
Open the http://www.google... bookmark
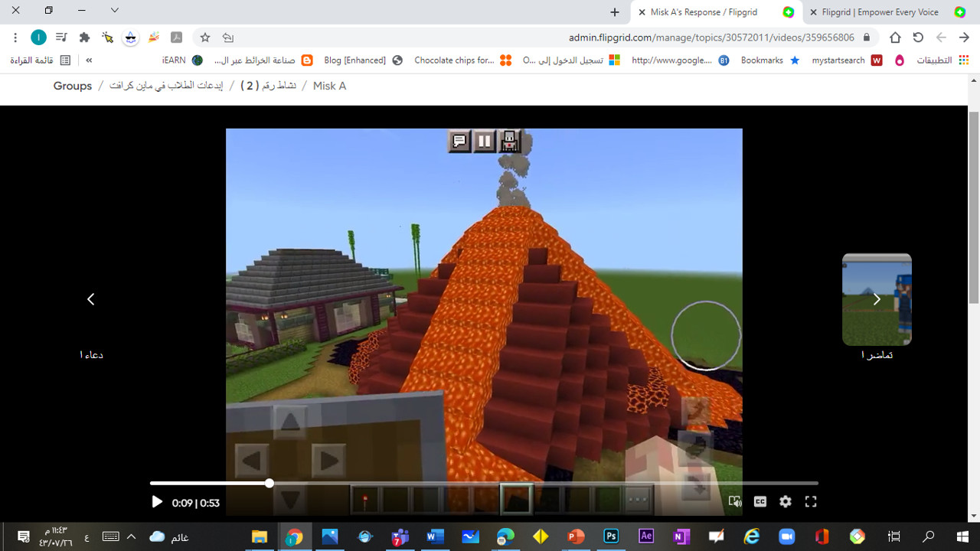pyautogui.click(x=681, y=60)
